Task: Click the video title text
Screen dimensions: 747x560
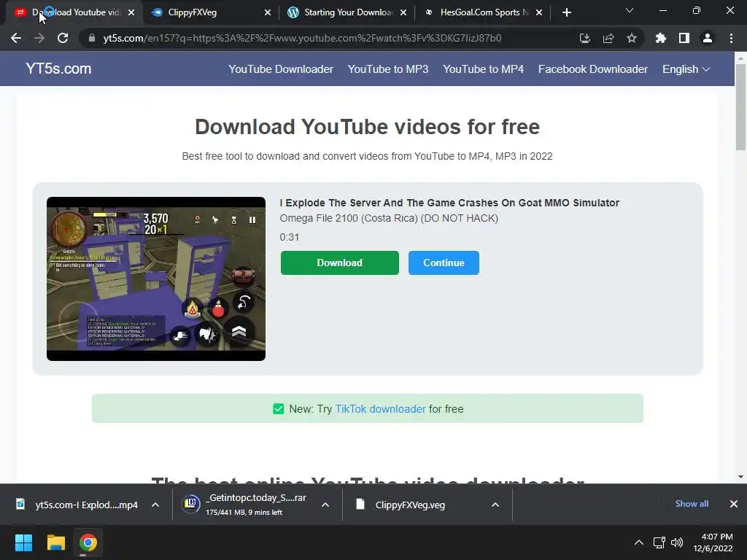Action: point(449,203)
